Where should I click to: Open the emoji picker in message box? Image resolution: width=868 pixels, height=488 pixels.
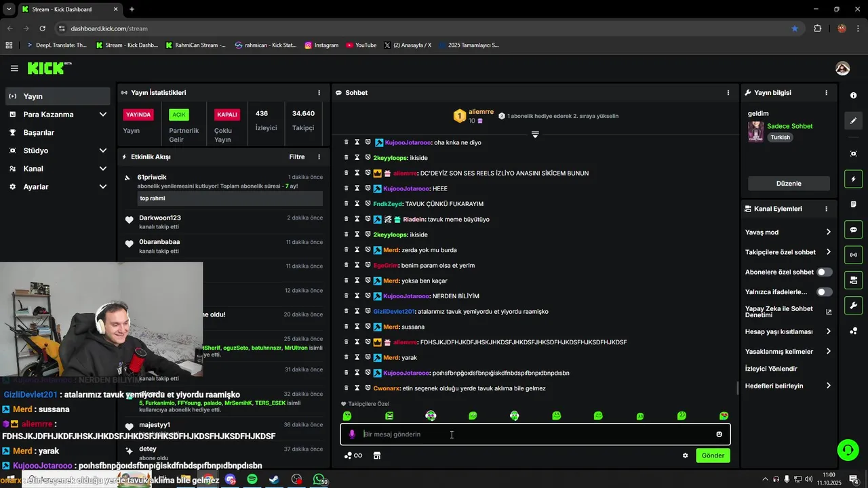(x=719, y=434)
